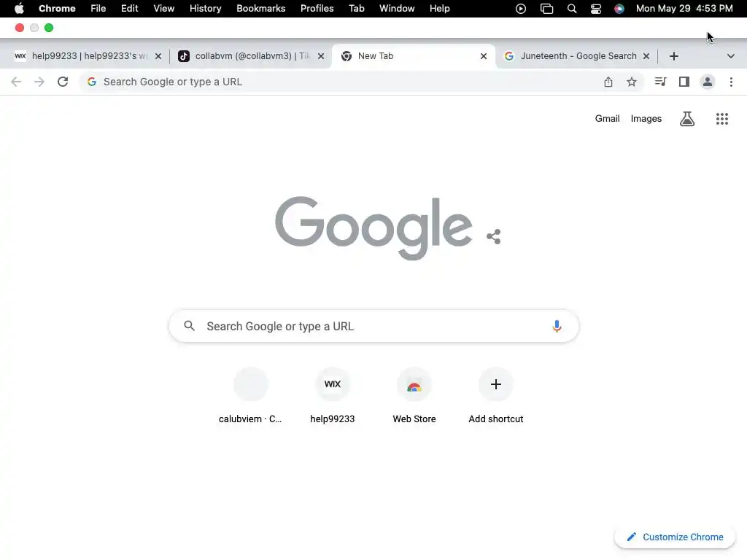Viewport: 747px width, 560px height.
Task: Share the Google doodle
Action: [494, 236]
